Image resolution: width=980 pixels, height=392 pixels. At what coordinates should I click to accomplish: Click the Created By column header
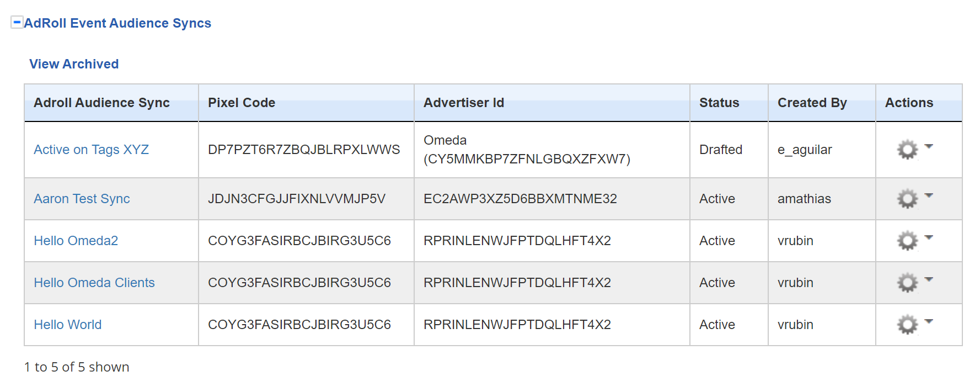coord(812,103)
